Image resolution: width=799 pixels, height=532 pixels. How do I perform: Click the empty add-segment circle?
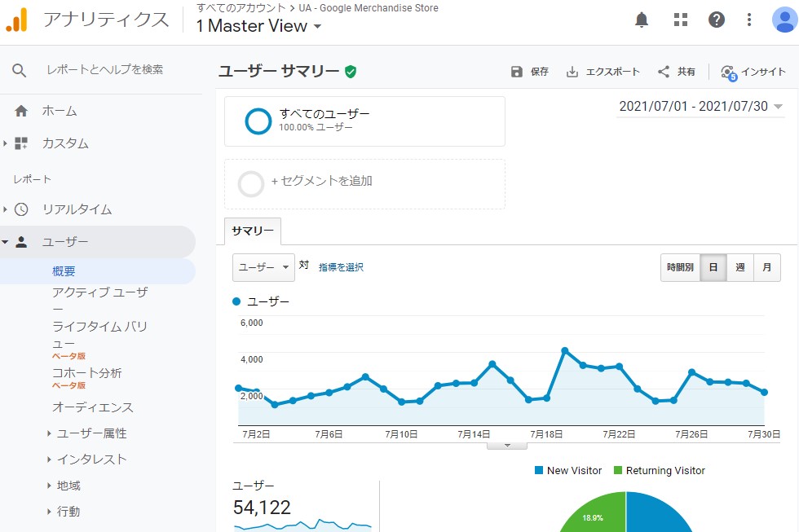coord(251,184)
